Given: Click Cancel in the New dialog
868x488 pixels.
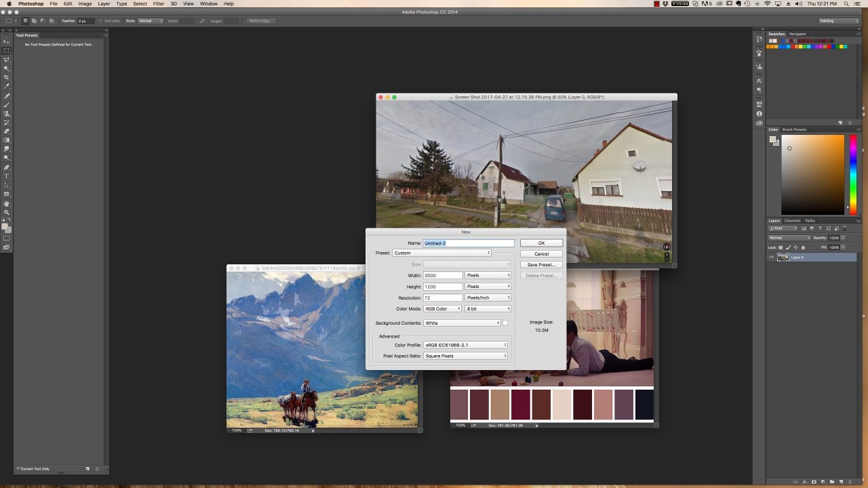Looking at the screenshot, I should pyautogui.click(x=541, y=253).
